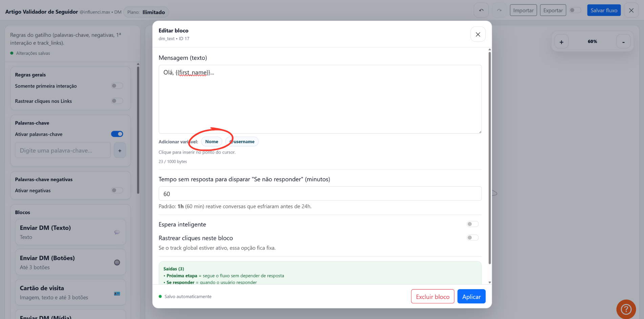Select the Cartão de visita block

coord(70,293)
